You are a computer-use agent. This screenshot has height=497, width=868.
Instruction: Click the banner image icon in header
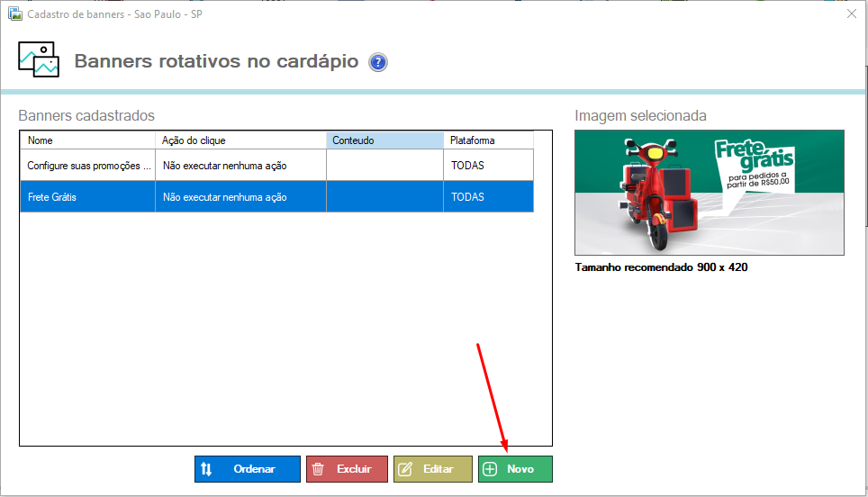pyautogui.click(x=39, y=59)
